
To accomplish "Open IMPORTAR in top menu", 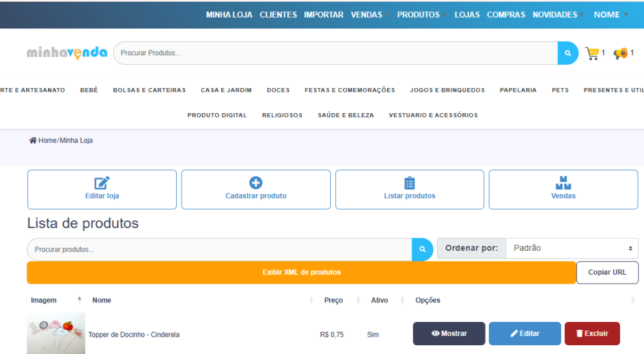I will (324, 15).
